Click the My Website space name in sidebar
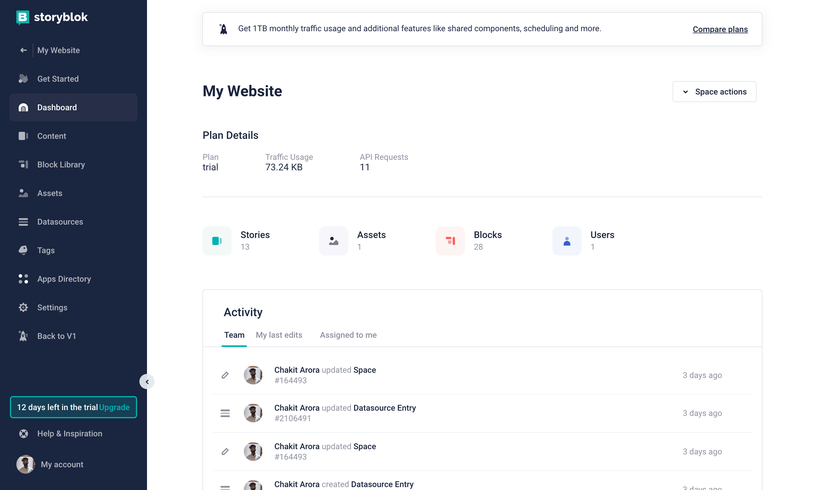The height and width of the screenshot is (490, 840). (x=58, y=50)
